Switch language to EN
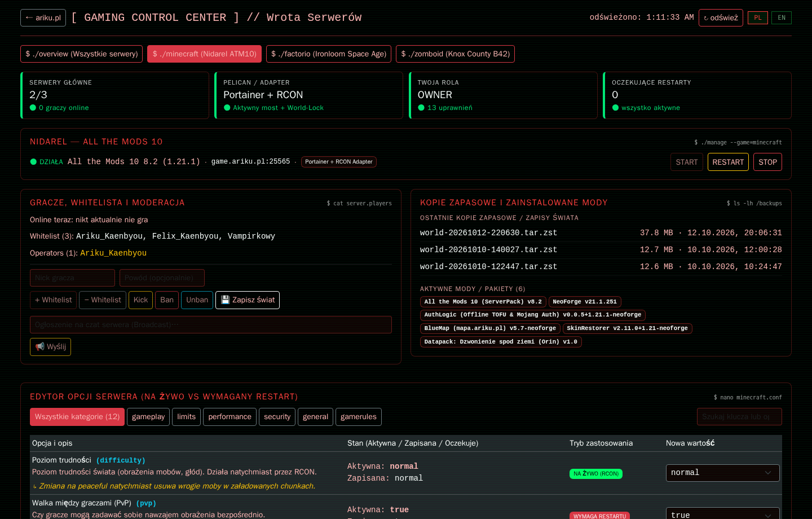The image size is (812, 519). 782,17
